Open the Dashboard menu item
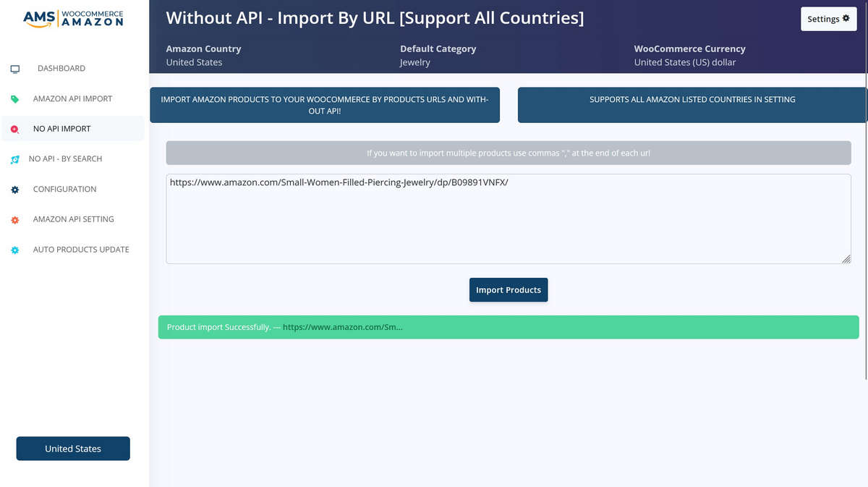868x487 pixels. pyautogui.click(x=61, y=68)
